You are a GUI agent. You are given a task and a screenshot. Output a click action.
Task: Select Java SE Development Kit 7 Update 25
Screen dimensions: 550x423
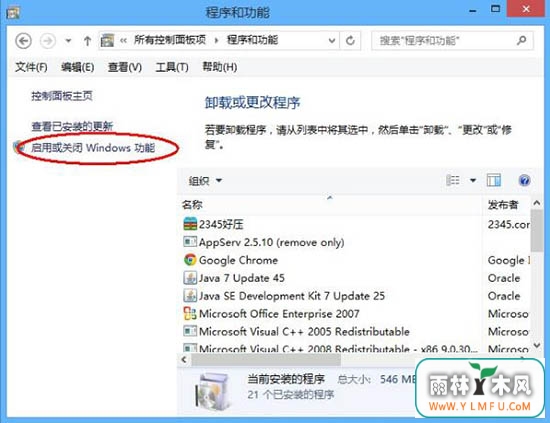point(292,296)
